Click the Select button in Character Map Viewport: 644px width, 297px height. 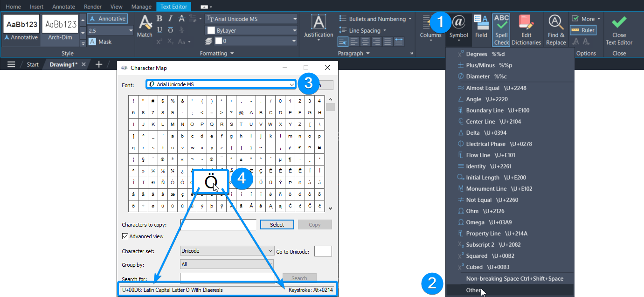(x=277, y=225)
